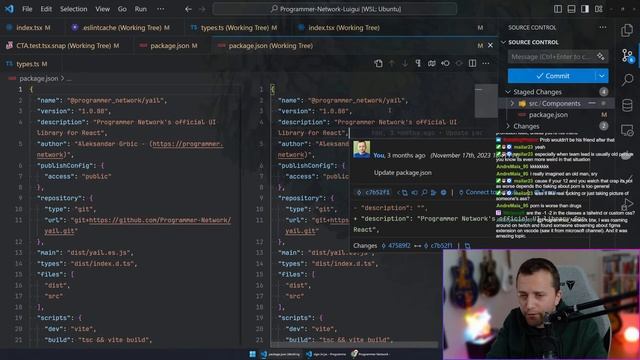Unstage src/Components with the minus icon
This screenshot has width=640, height=360.
(x=592, y=103)
